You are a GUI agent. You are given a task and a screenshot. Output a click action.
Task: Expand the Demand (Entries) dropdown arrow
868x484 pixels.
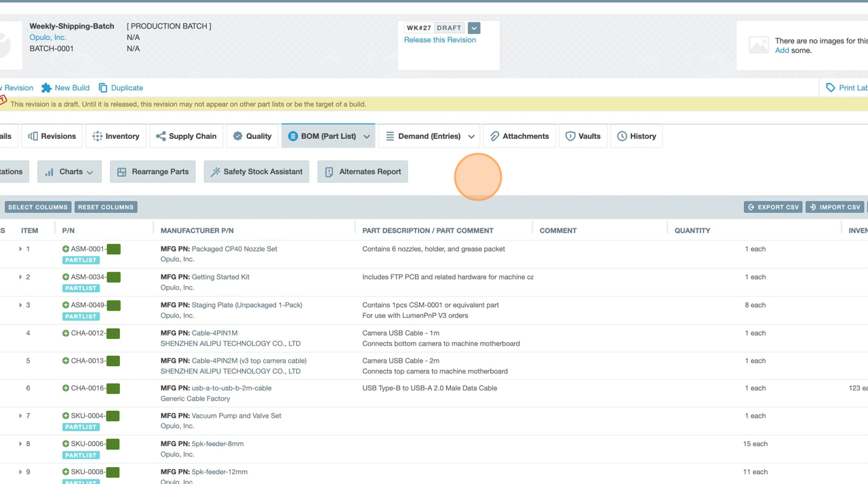[x=471, y=137]
